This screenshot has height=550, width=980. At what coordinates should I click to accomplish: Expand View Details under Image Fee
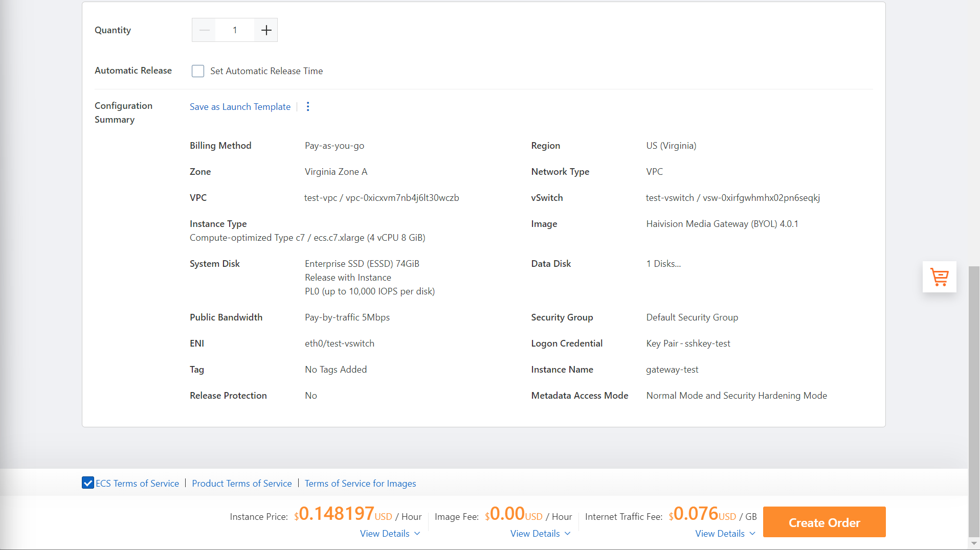pos(535,533)
